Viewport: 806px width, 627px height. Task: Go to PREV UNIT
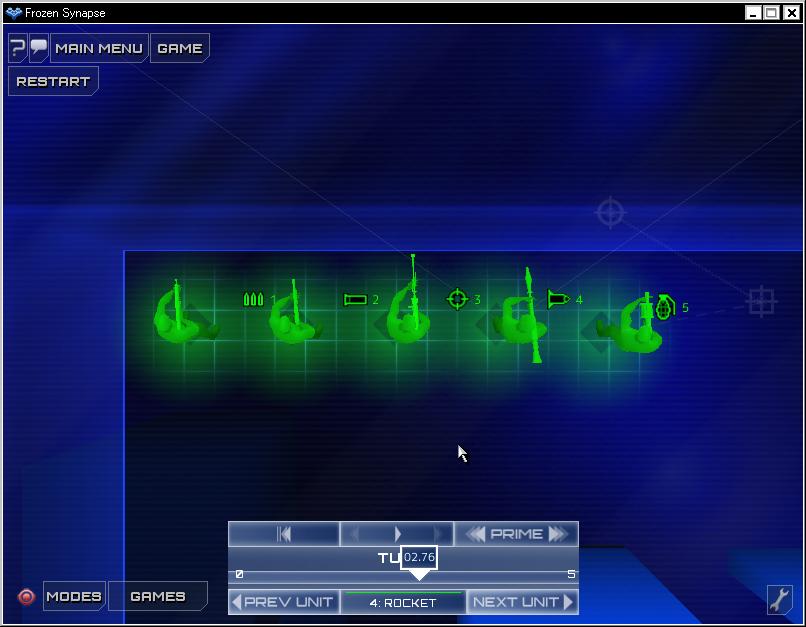(284, 602)
